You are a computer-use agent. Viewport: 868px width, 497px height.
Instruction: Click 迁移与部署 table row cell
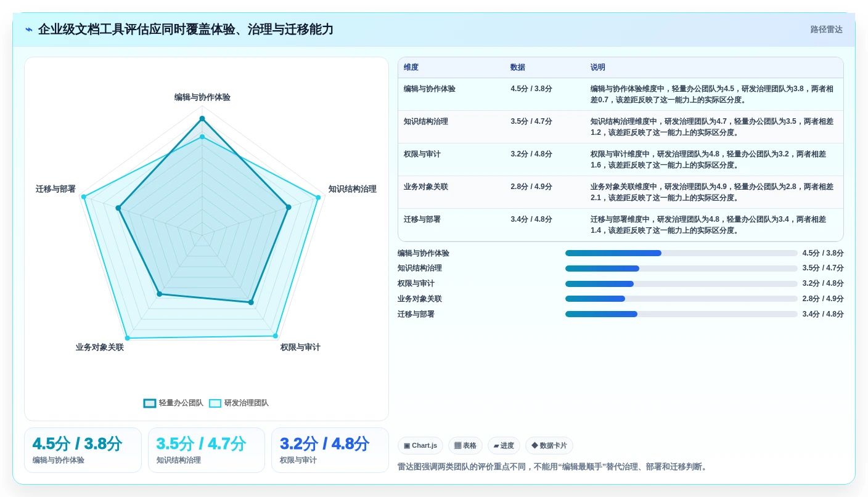click(x=422, y=219)
